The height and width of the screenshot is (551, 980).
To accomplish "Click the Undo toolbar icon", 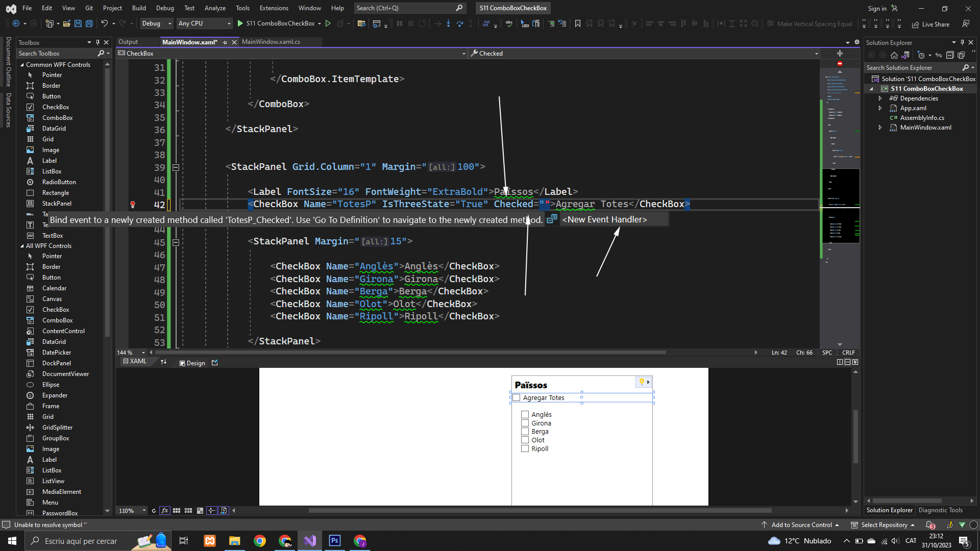I will (x=104, y=23).
